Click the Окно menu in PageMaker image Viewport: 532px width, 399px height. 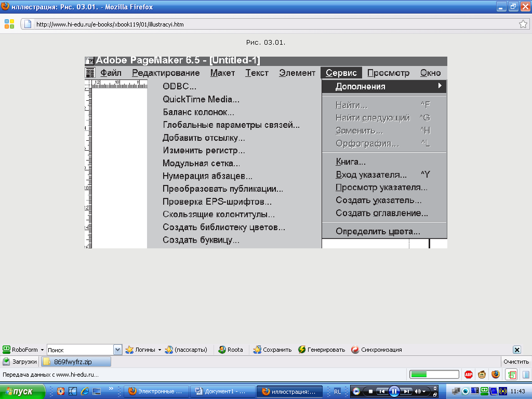tap(430, 73)
